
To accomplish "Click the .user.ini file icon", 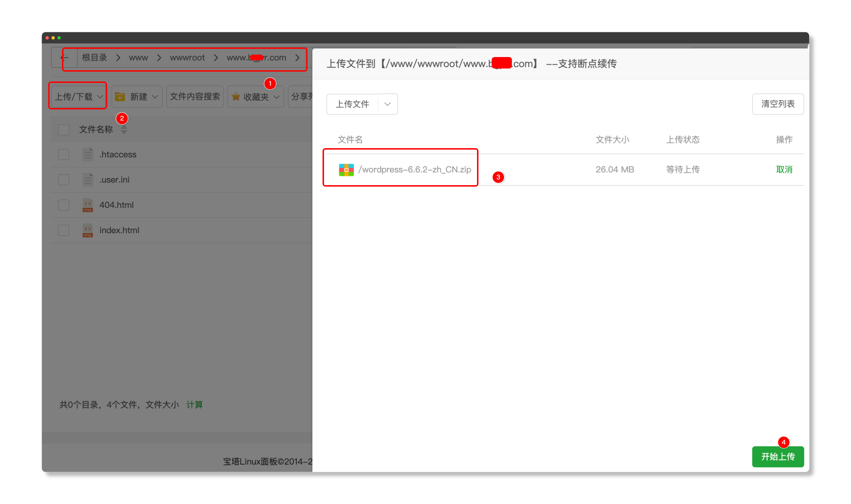I will click(88, 180).
